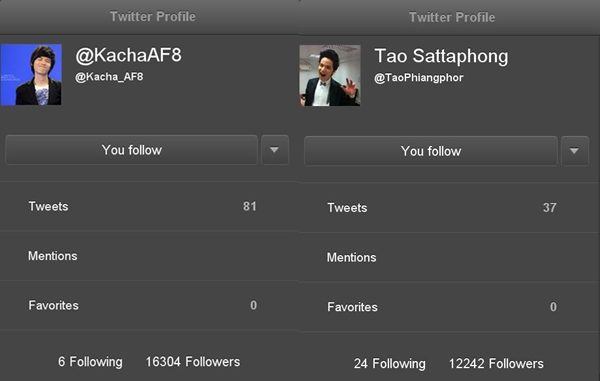View the 24 Following list
Screen dimensions: 600x381
[390, 363]
